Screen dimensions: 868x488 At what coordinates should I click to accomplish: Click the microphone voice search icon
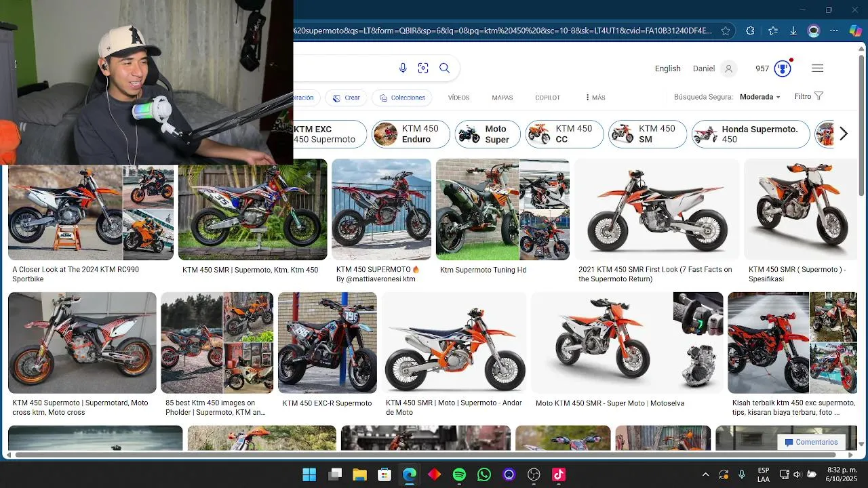click(x=403, y=68)
